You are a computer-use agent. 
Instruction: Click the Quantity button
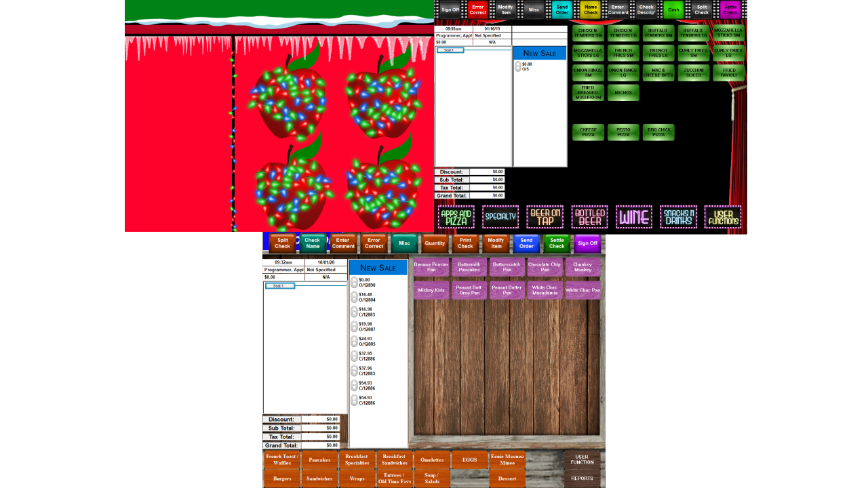click(435, 243)
